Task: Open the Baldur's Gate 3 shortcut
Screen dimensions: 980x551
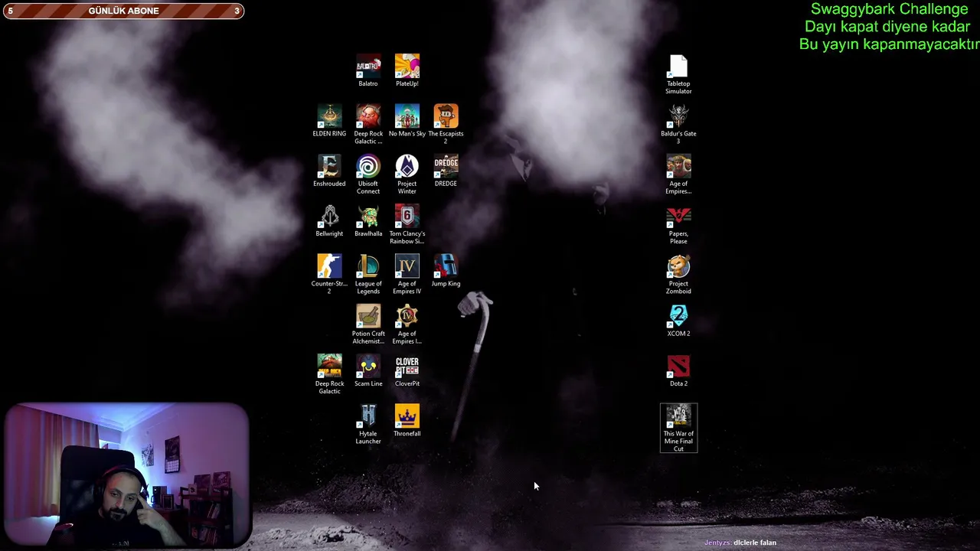Action: (678, 124)
